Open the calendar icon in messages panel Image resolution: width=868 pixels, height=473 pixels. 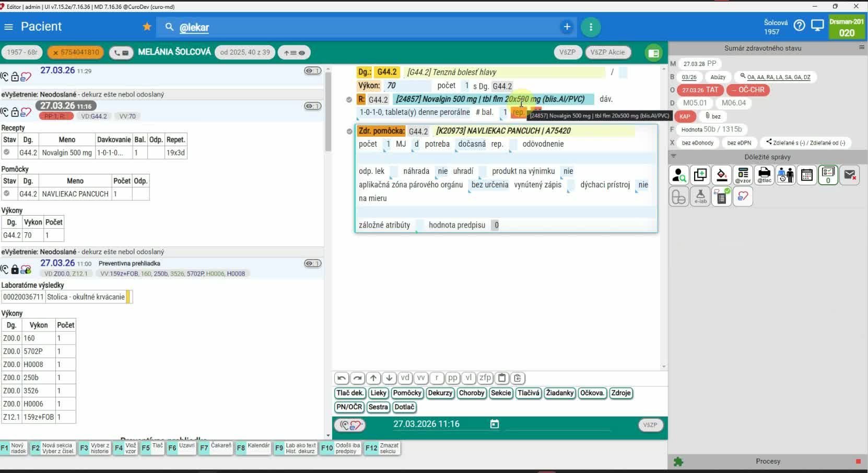pos(807,175)
